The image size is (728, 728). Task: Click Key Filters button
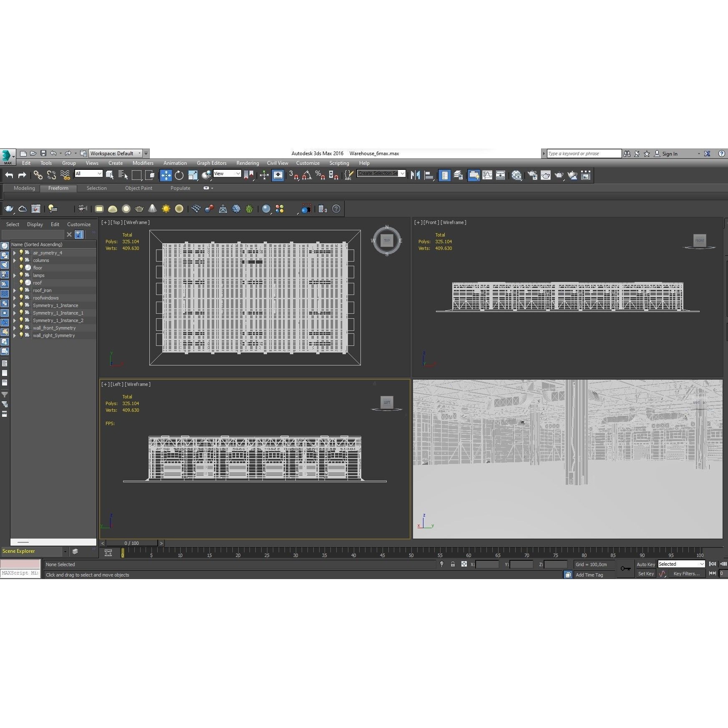pyautogui.click(x=686, y=574)
